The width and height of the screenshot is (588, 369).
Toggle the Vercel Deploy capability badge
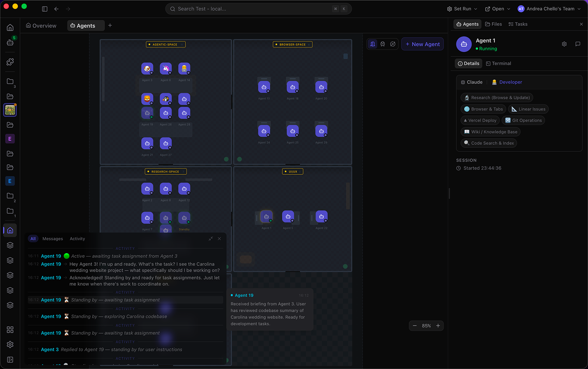pyautogui.click(x=480, y=120)
